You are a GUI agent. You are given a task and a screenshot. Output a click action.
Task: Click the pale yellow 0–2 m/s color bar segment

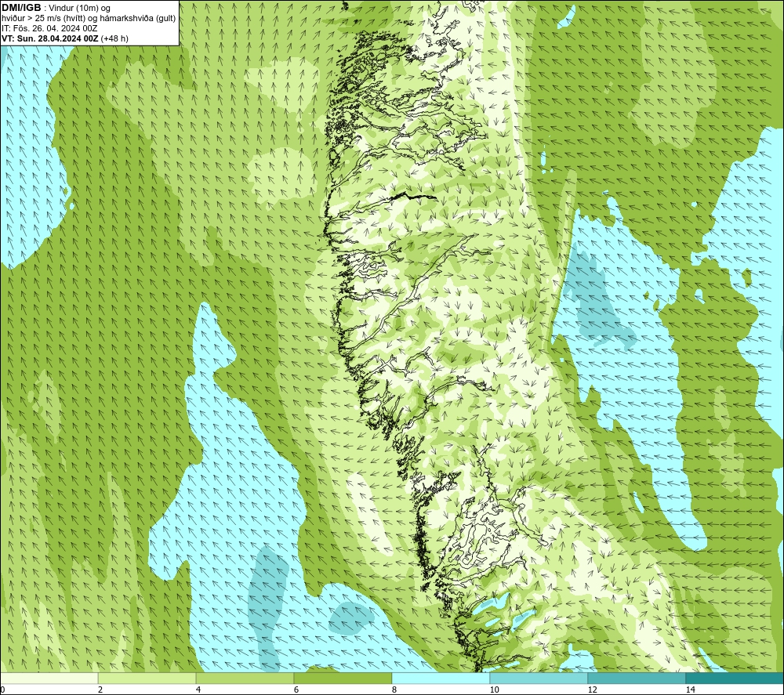point(49,679)
